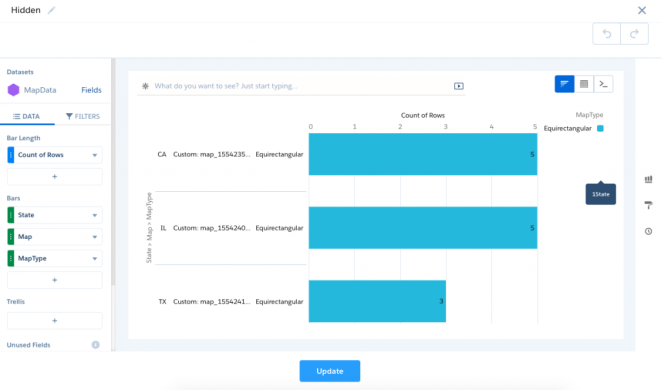
Task: Switch to SAQL mode icon
Action: pos(603,84)
